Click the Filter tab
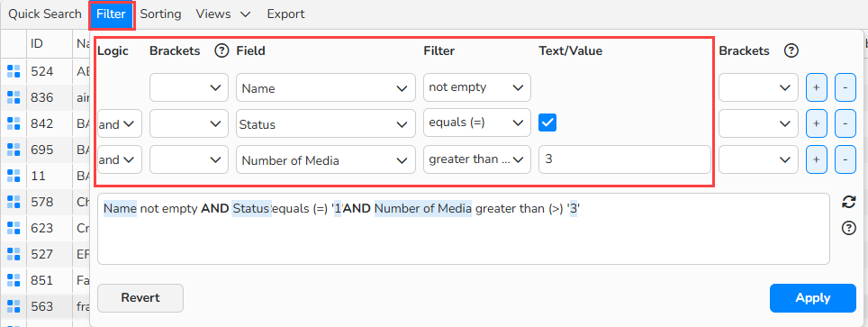The height and width of the screenshot is (327, 868). click(112, 15)
